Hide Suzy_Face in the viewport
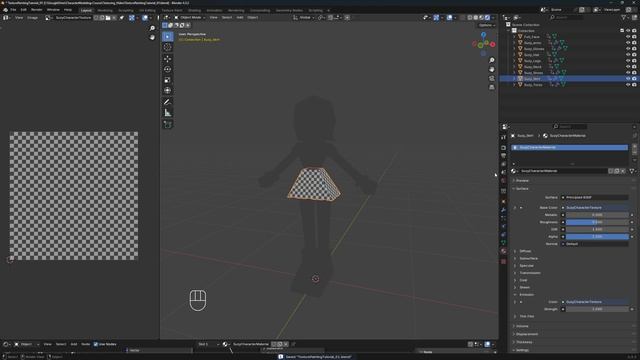Image resolution: width=640 pixels, height=360 pixels. click(x=628, y=37)
